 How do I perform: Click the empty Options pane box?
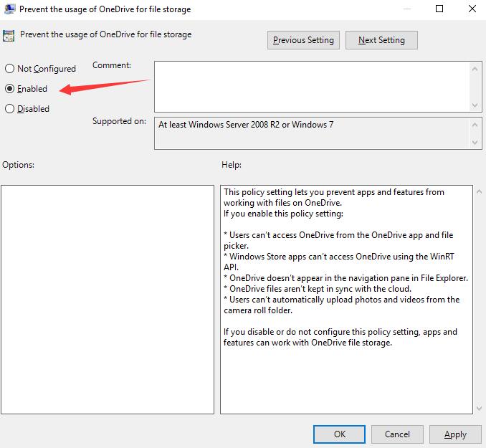click(x=108, y=300)
